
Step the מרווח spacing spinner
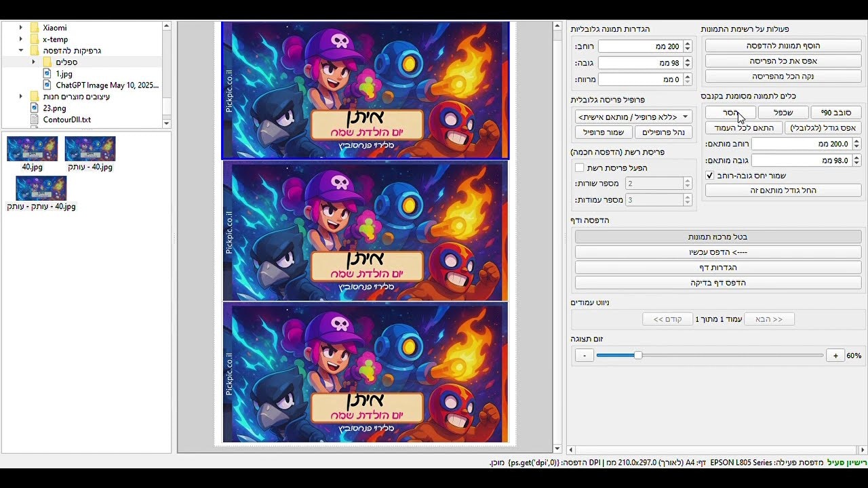point(688,79)
